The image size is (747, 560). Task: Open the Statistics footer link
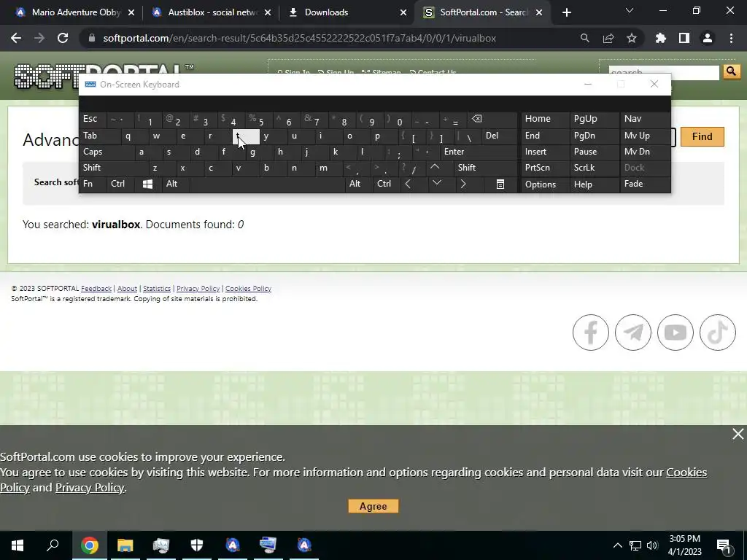point(157,289)
